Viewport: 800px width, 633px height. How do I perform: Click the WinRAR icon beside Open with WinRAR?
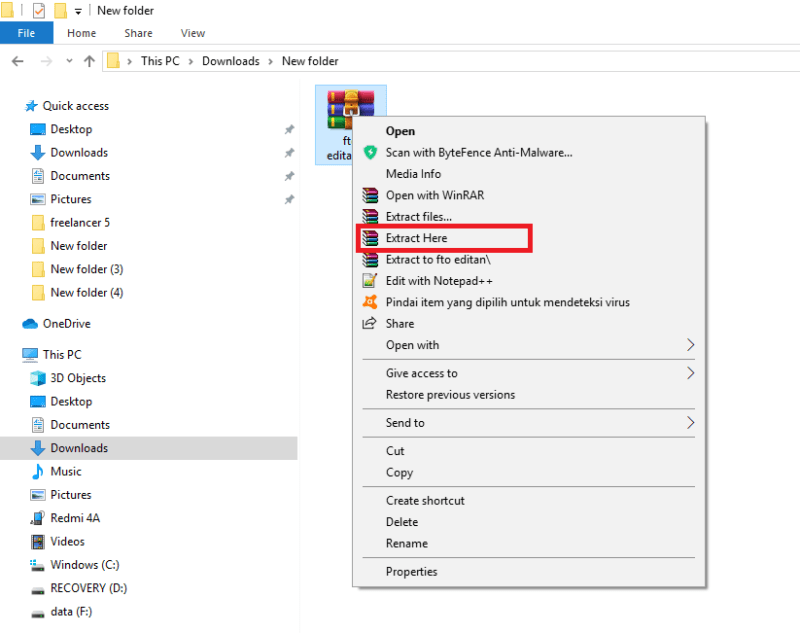370,195
